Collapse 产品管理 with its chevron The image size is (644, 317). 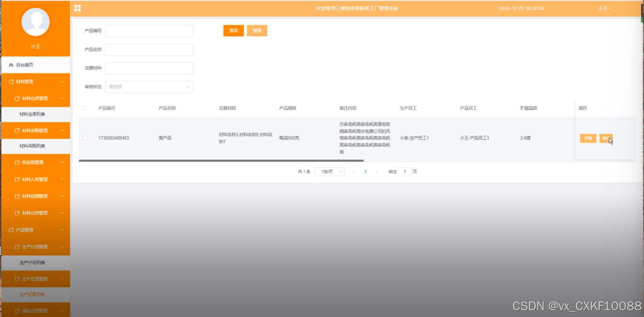(x=62, y=230)
